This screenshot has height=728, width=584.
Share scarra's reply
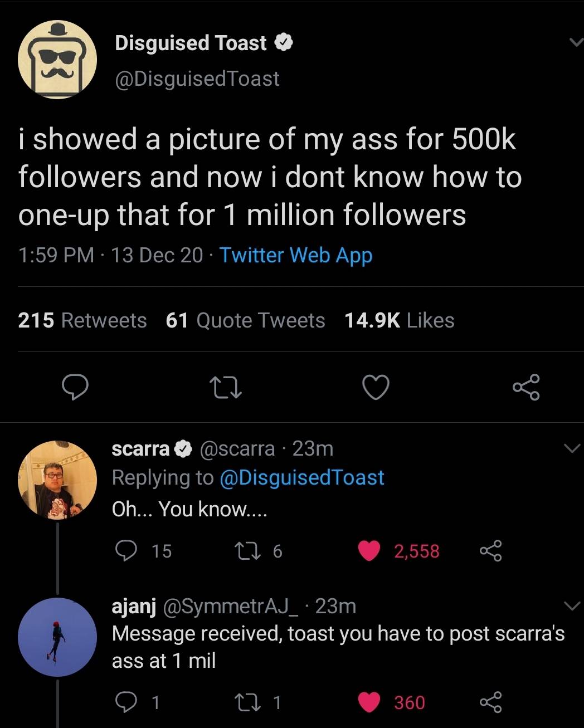click(x=490, y=551)
